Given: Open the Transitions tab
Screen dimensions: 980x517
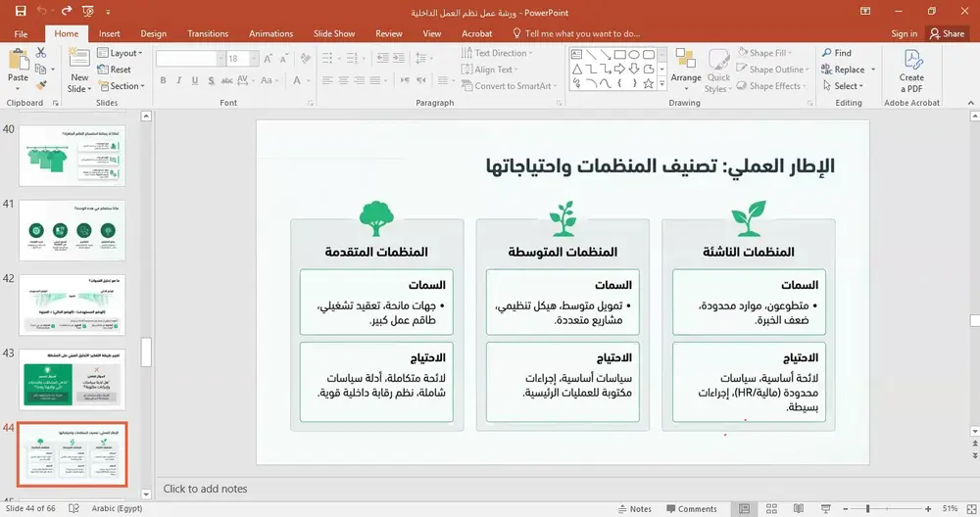Looking at the screenshot, I should point(208,33).
